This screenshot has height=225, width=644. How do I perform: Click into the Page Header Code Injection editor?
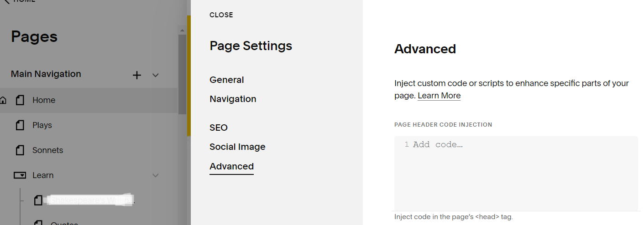coord(516,173)
